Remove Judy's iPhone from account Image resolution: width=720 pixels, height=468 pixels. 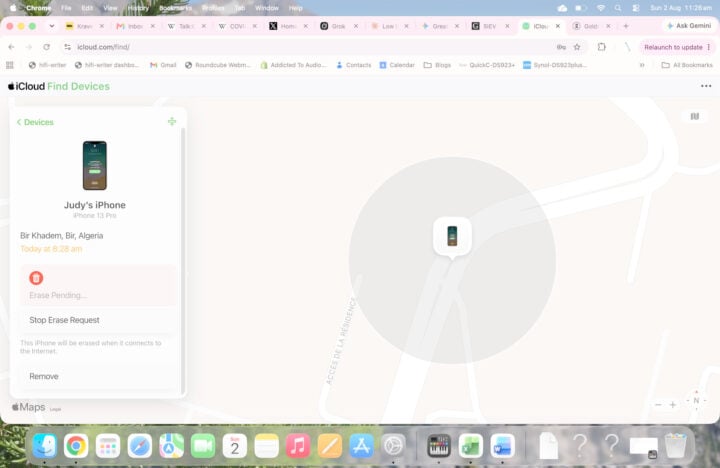tap(44, 376)
